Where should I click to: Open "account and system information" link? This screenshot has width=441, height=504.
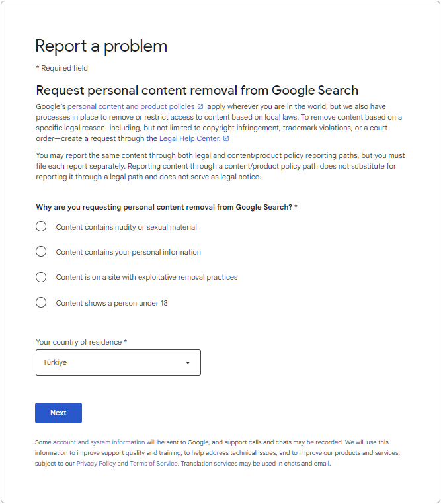99,442
